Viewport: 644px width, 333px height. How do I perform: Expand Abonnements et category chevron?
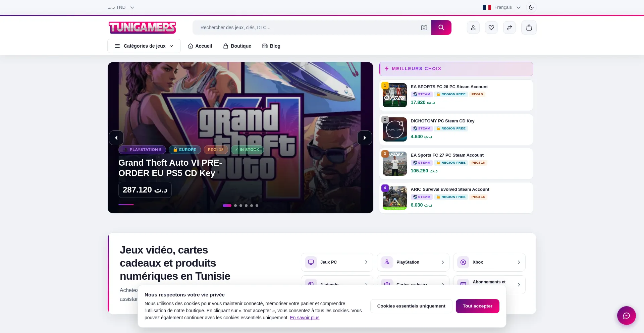pyautogui.click(x=519, y=285)
